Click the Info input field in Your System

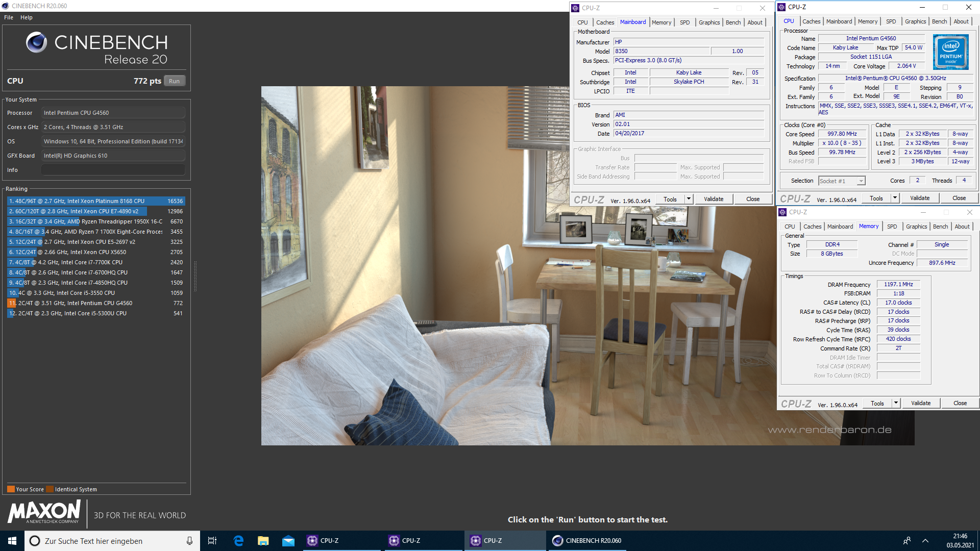tap(113, 170)
